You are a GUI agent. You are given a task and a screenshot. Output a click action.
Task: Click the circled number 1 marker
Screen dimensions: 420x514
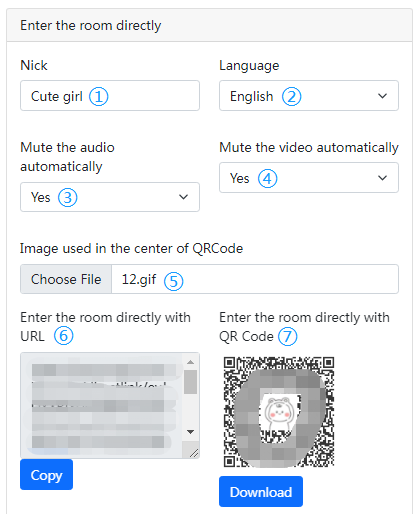98,96
